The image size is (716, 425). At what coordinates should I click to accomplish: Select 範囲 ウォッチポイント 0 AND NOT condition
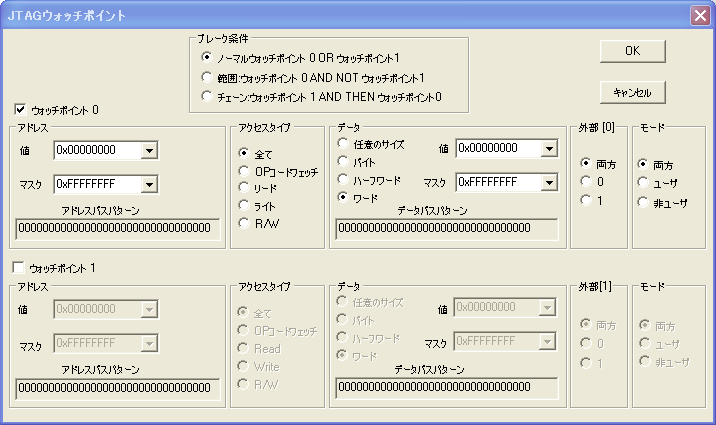tap(207, 77)
